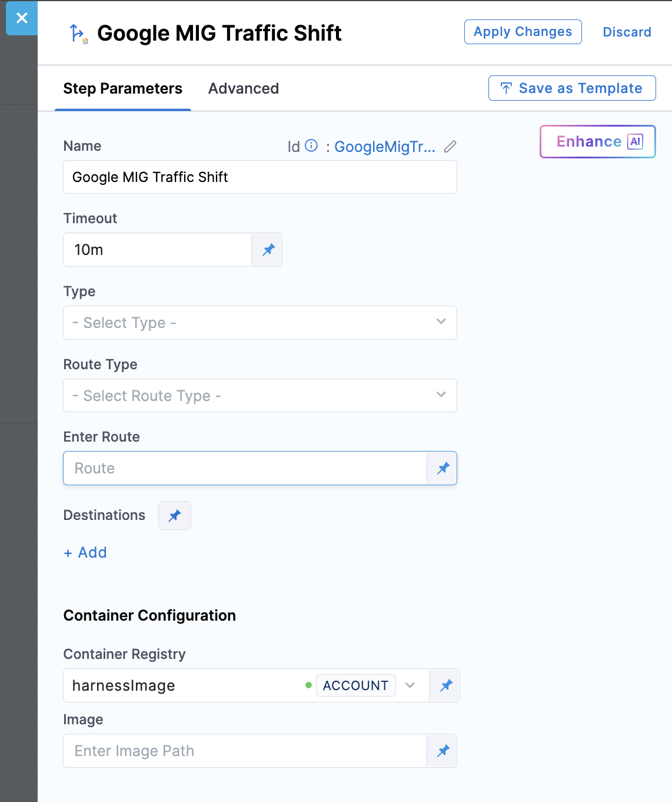The image size is (672, 802).
Task: Edit the step Id with pencil icon
Action: [450, 147]
